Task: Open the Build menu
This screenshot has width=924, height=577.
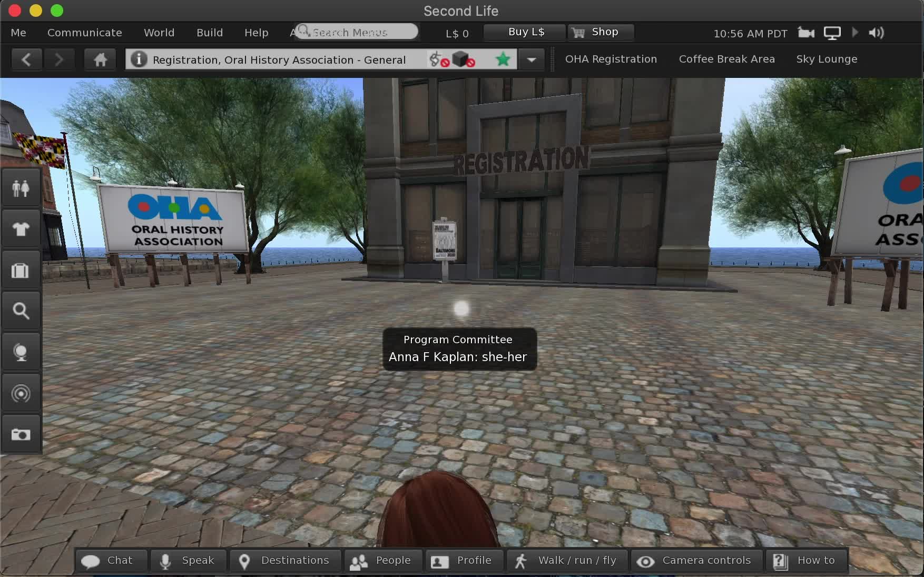Action: [x=210, y=33]
